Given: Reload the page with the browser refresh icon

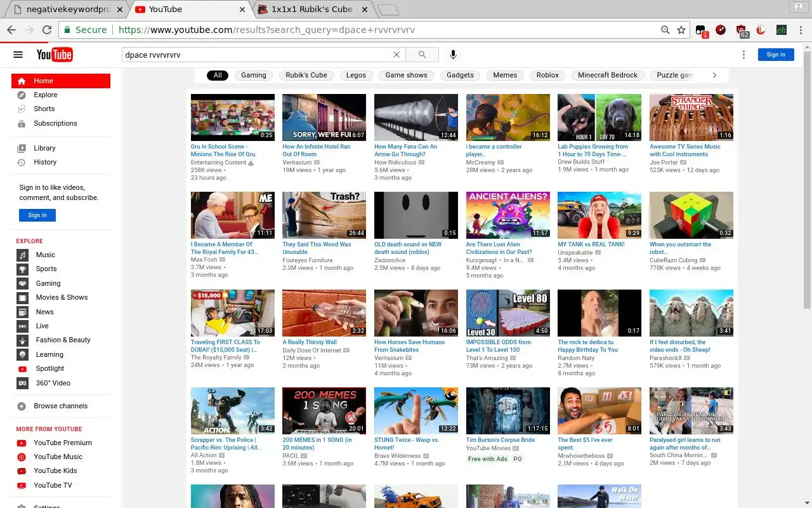Looking at the screenshot, I should pos(46,30).
